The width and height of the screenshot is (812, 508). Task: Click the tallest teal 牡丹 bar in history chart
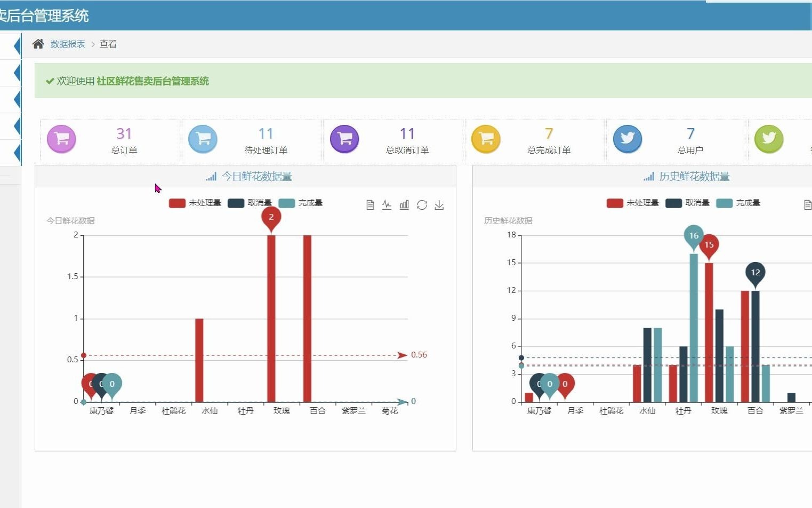[x=694, y=328]
